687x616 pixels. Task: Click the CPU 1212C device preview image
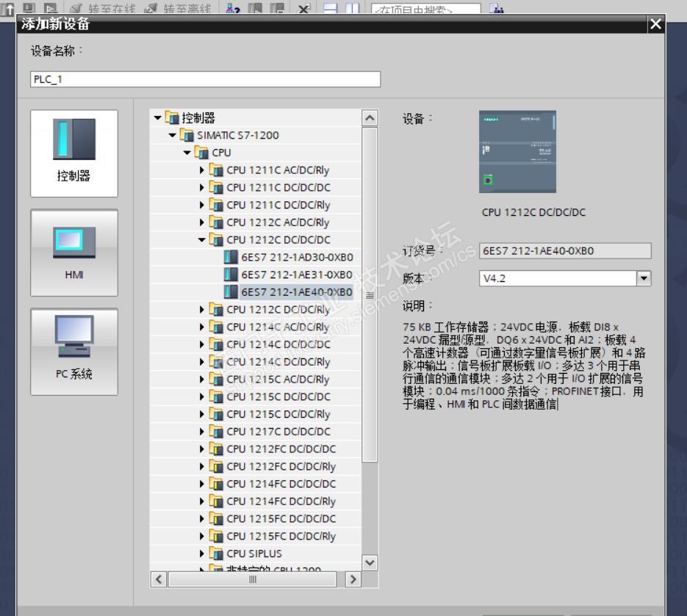point(517,151)
